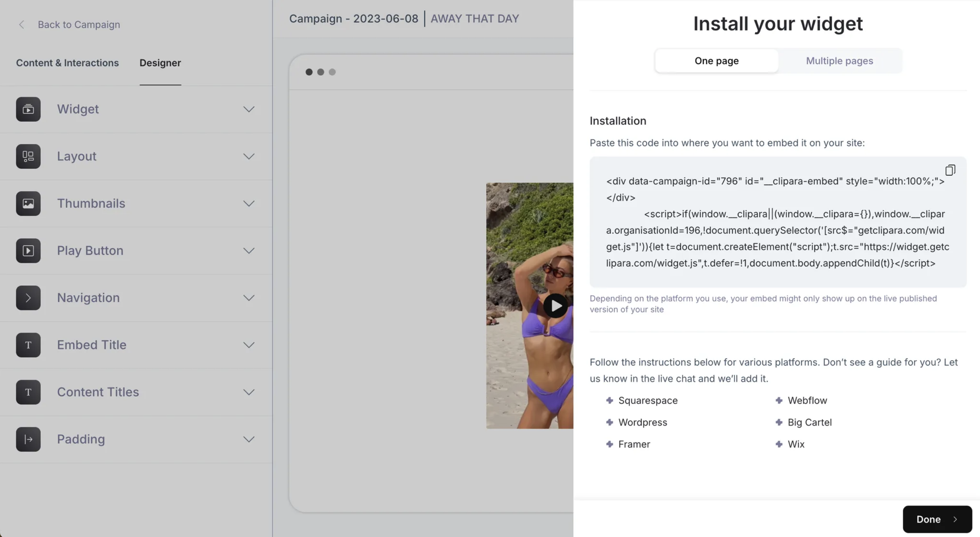Viewport: 980px width, 537px height.
Task: Open the Big Cartel install guide
Action: point(810,422)
